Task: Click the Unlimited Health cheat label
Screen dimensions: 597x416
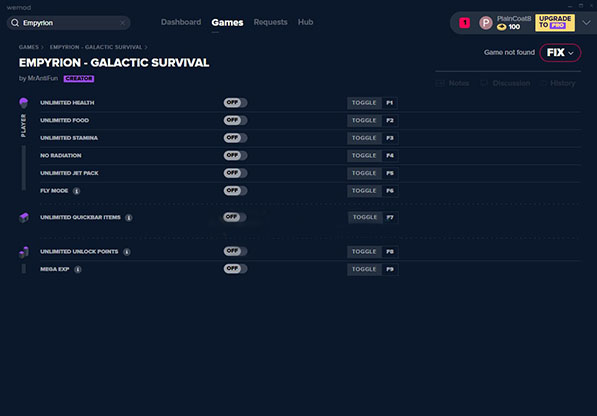Action: pyautogui.click(x=67, y=103)
